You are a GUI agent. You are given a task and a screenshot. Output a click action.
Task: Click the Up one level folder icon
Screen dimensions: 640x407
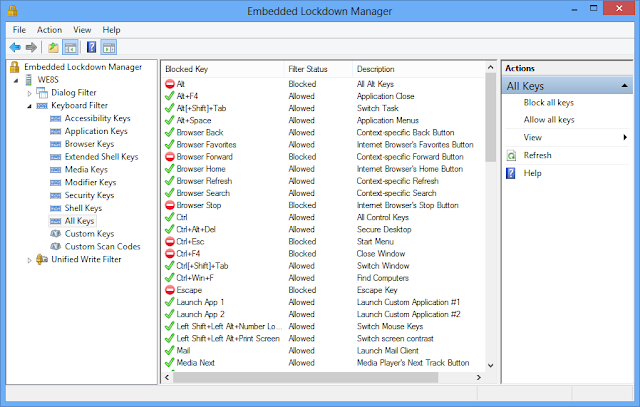(x=53, y=47)
